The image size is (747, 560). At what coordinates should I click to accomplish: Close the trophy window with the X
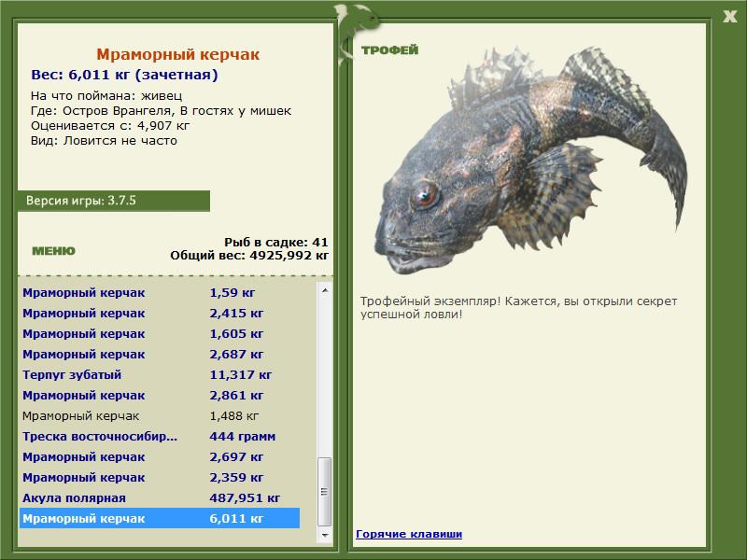729,17
